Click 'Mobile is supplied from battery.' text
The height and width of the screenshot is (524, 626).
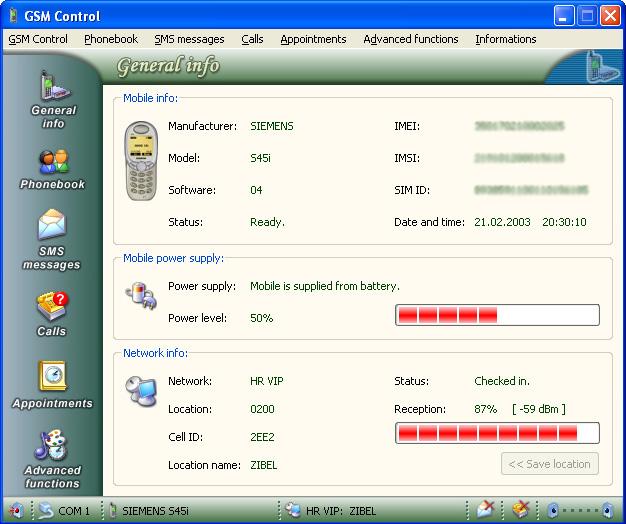pyautogui.click(x=325, y=286)
